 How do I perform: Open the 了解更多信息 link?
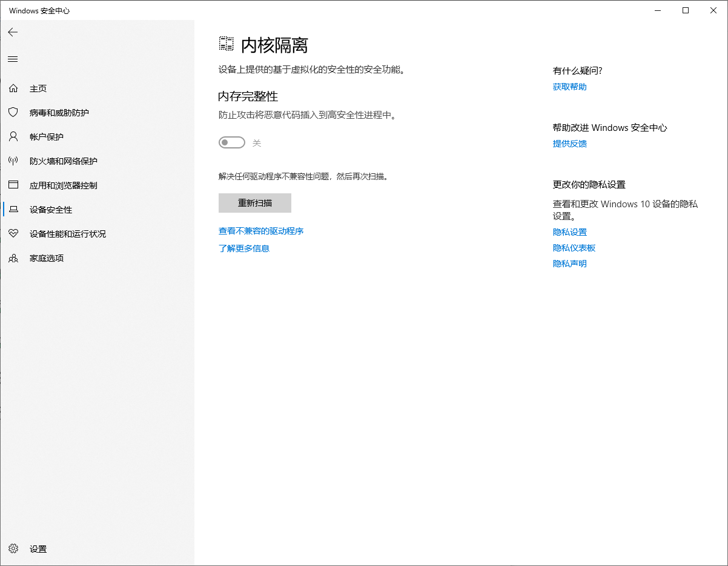244,248
